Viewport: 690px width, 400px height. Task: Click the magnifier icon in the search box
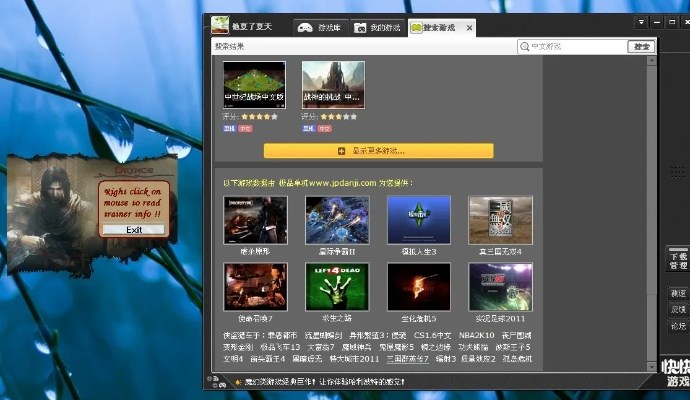(524, 46)
